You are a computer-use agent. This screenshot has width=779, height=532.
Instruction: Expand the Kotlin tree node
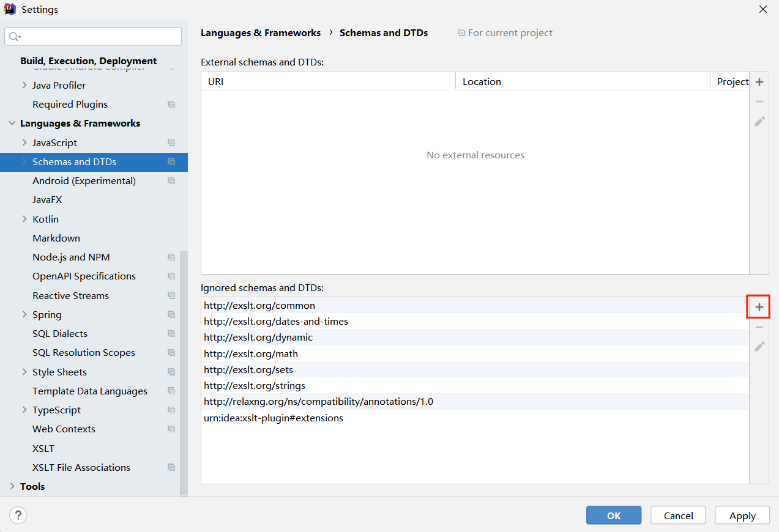pyautogui.click(x=24, y=219)
